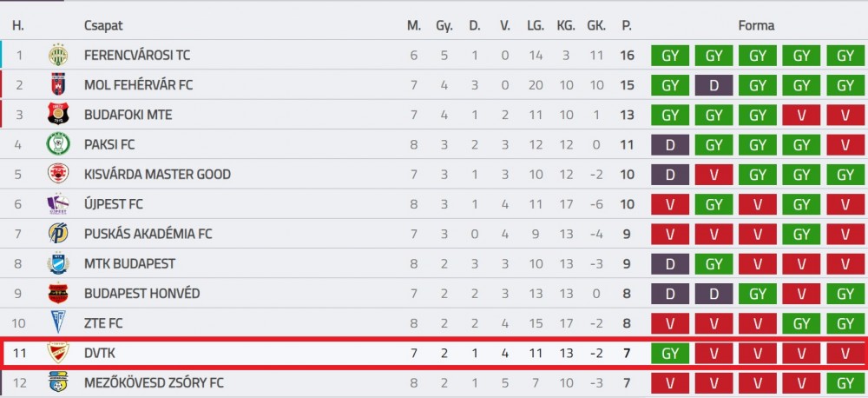Click the DVTK club crest

[57, 353]
